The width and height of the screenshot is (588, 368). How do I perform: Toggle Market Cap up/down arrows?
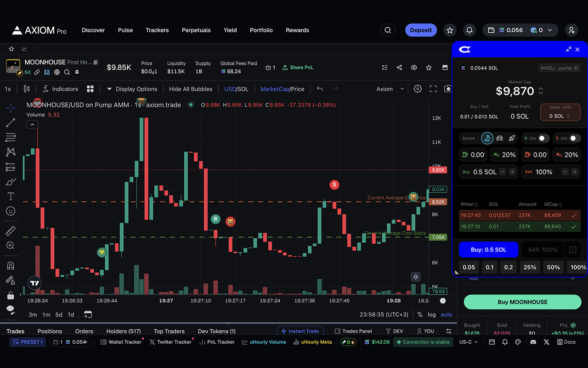pyautogui.click(x=541, y=91)
